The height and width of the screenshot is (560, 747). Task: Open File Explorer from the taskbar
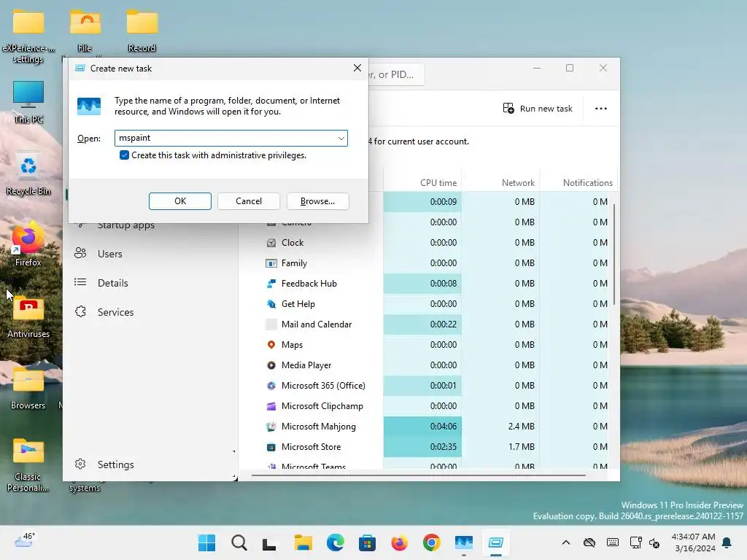303,542
